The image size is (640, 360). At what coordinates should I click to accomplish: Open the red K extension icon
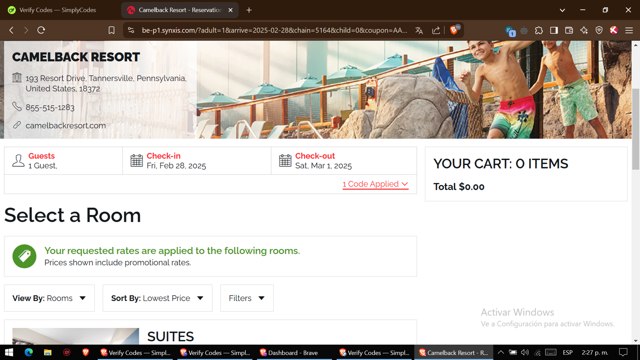pos(613,30)
